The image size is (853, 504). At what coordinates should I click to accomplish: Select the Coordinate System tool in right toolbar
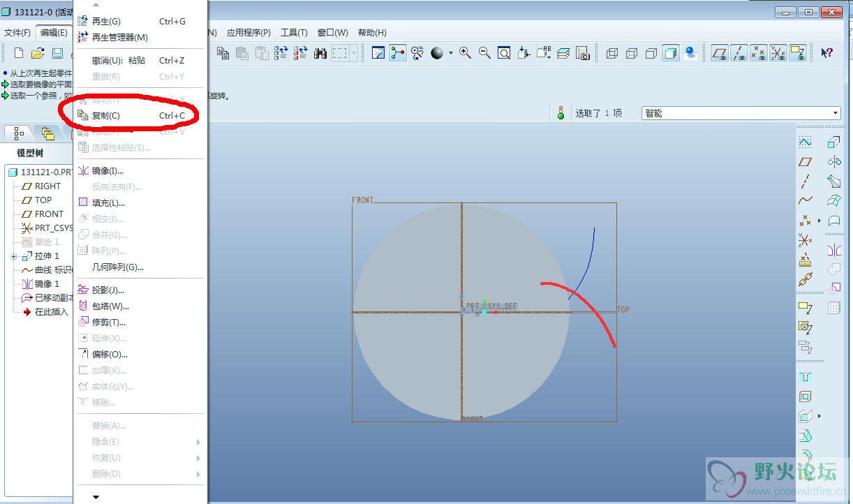(x=806, y=240)
